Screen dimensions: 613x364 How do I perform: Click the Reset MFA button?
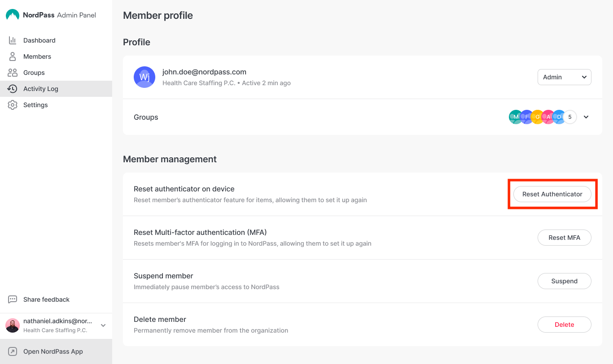[564, 238]
